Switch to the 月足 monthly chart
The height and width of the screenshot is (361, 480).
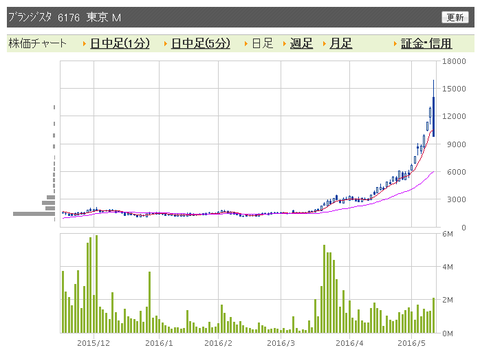pos(341,43)
